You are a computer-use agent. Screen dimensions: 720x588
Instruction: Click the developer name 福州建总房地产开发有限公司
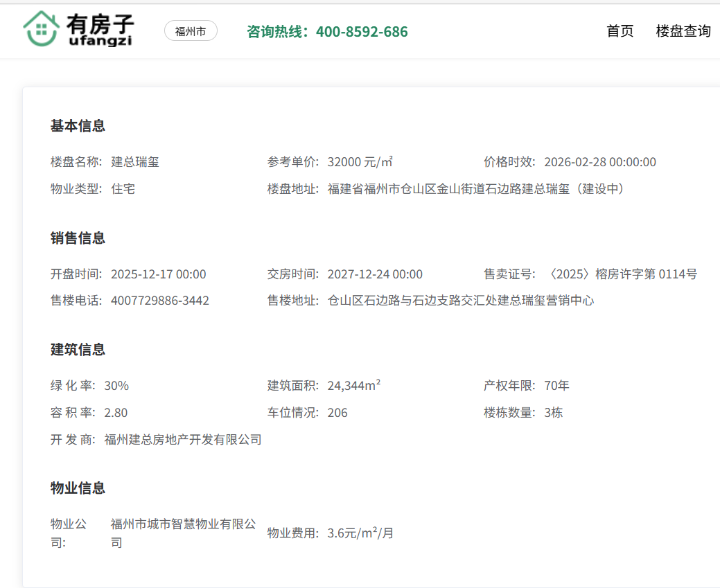[183, 440]
